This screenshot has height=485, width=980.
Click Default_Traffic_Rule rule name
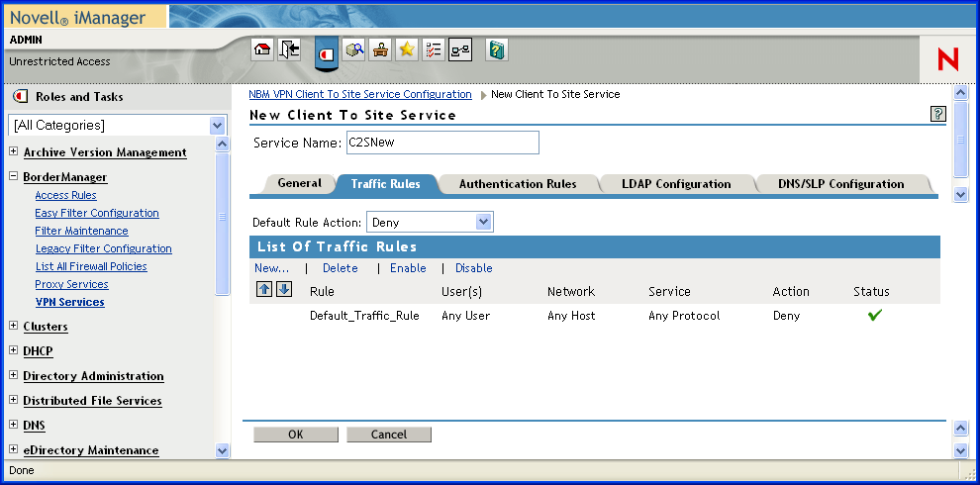[364, 316]
